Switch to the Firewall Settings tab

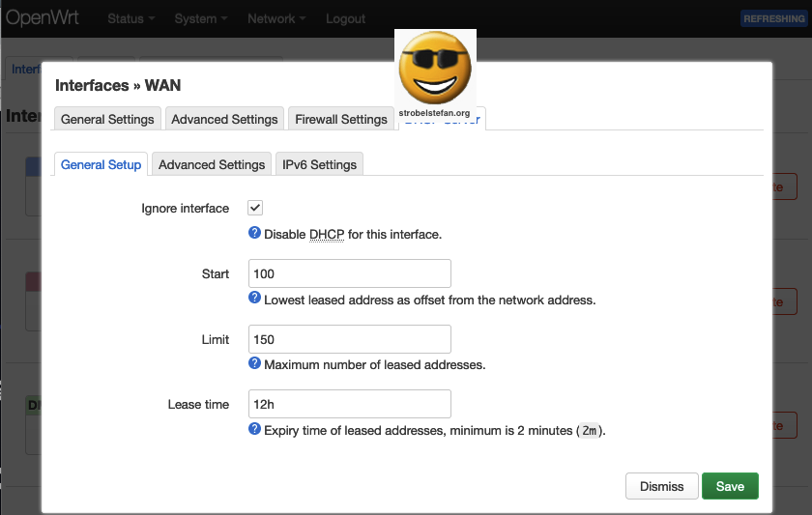pyautogui.click(x=340, y=119)
